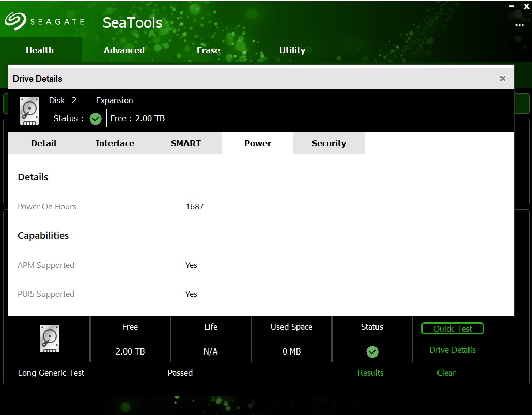Minimize the SeaTools window
This screenshot has width=532, height=415.
[x=511, y=6]
